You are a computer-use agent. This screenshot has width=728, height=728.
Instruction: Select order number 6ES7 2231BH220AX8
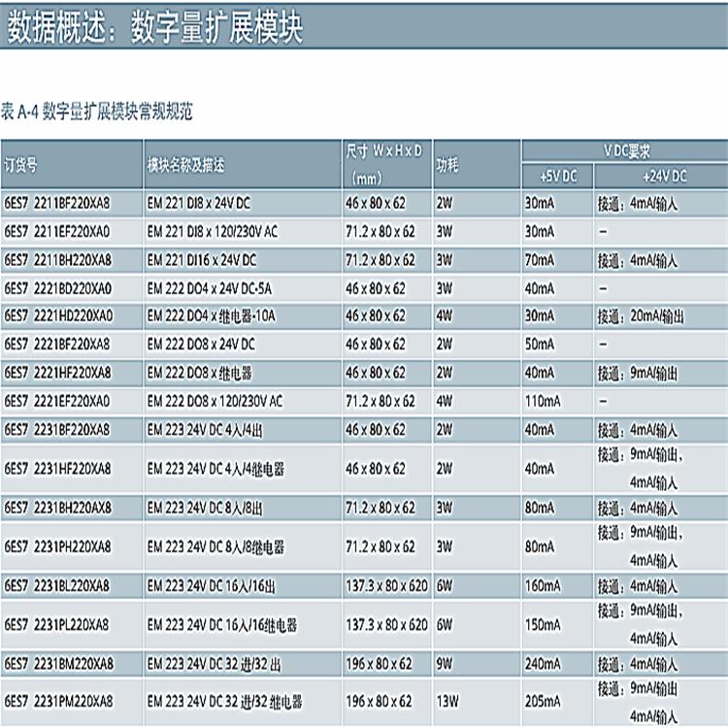coord(57,508)
